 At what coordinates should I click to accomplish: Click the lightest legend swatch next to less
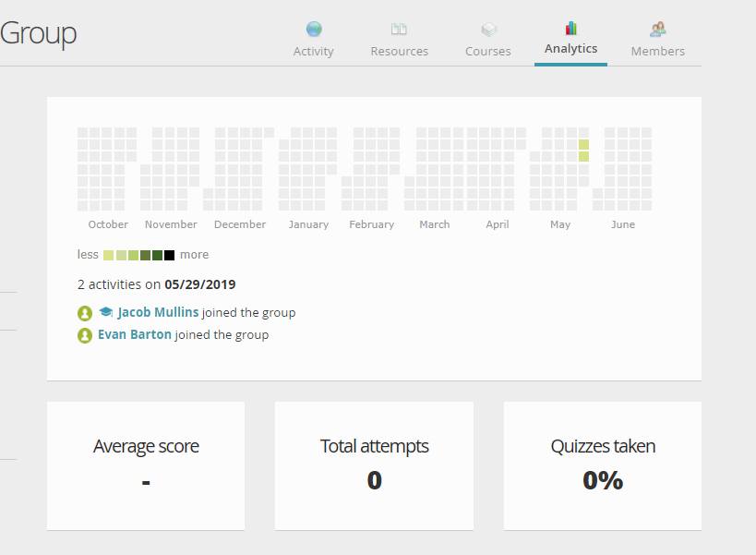[x=109, y=255]
